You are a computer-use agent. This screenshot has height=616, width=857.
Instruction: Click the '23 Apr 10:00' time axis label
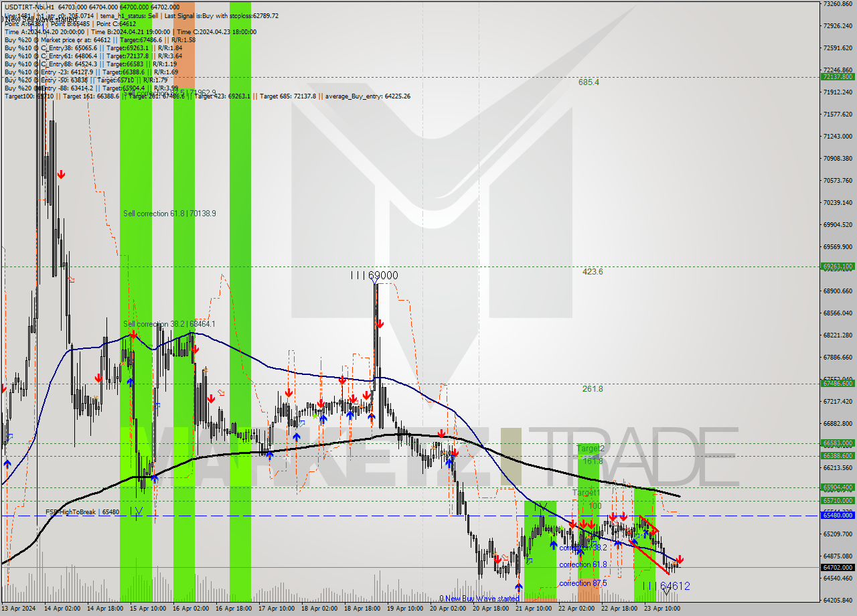click(661, 609)
